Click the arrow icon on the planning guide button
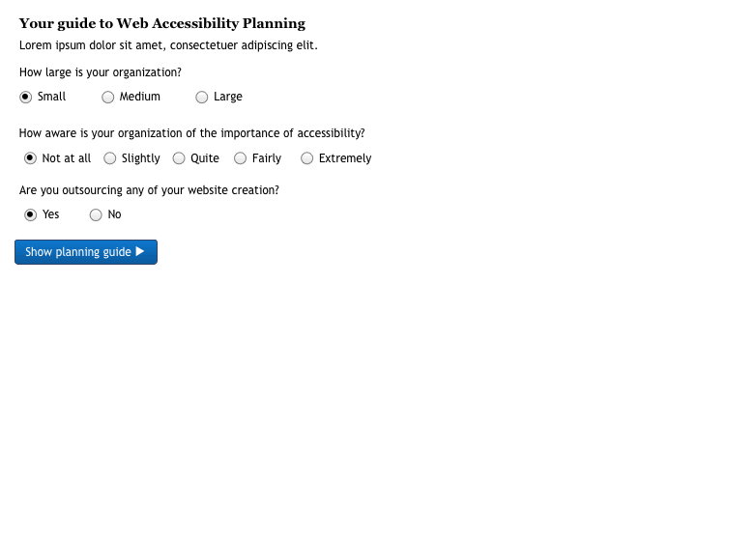The image size is (756, 540). 140,251
